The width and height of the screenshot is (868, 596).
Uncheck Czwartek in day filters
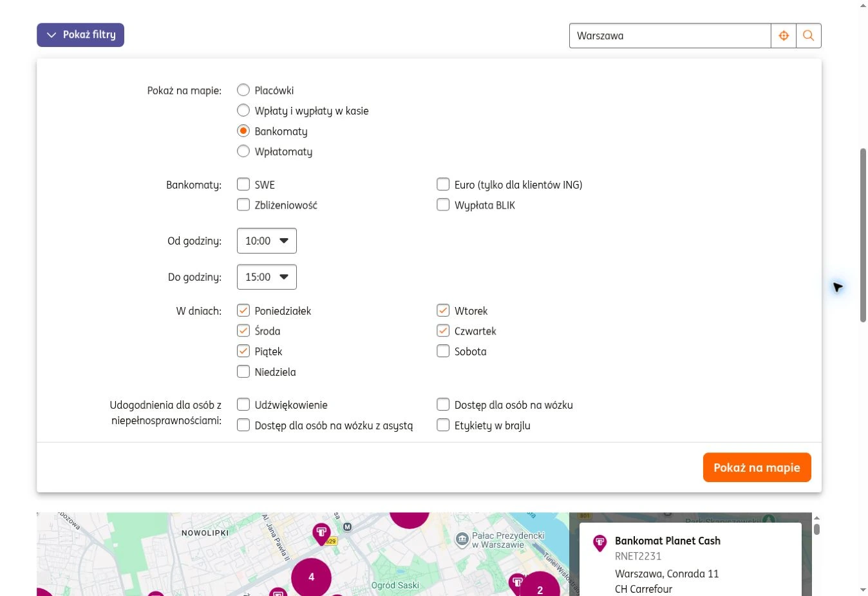tap(443, 331)
